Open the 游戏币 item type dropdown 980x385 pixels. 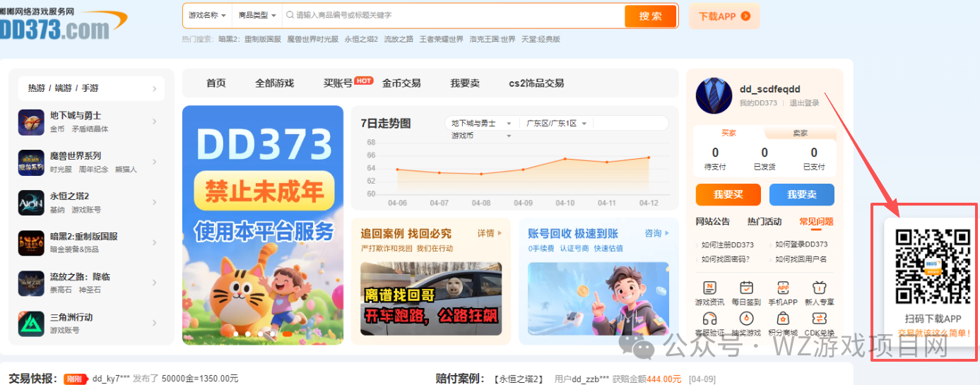click(x=481, y=136)
